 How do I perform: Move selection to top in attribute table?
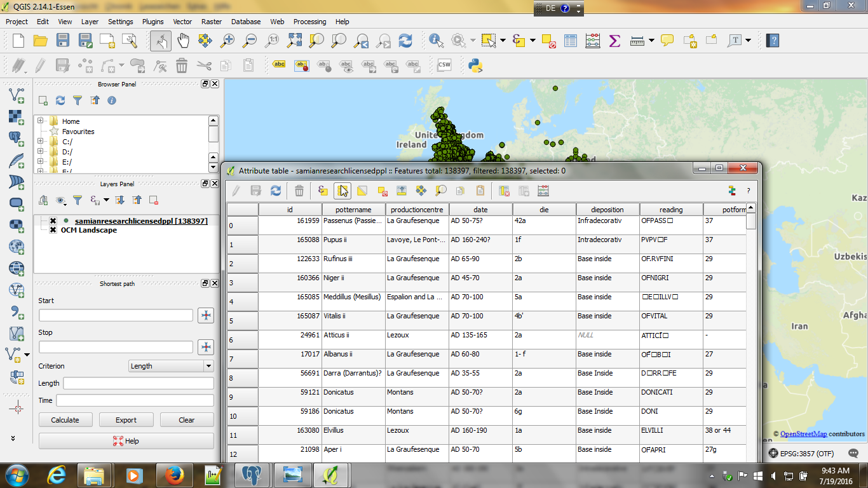pyautogui.click(x=402, y=191)
